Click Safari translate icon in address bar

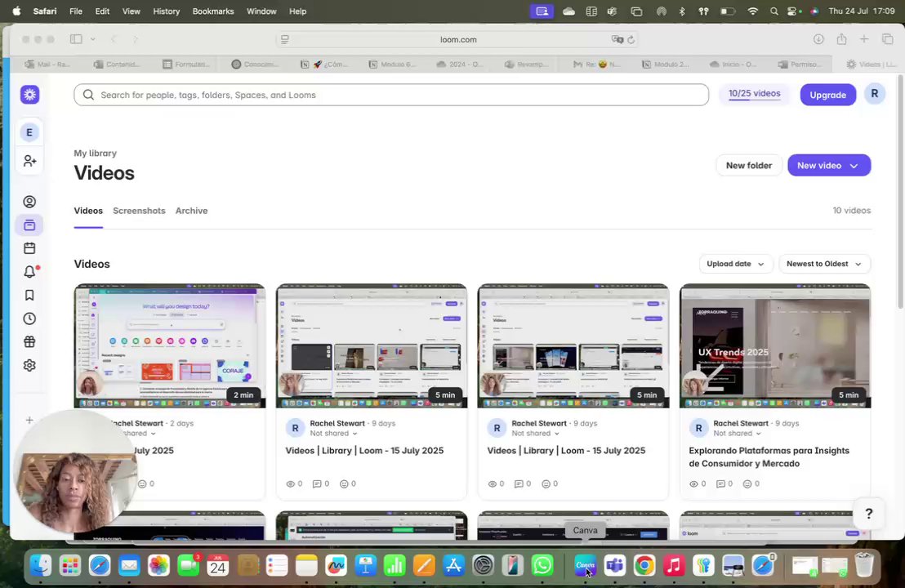point(617,40)
